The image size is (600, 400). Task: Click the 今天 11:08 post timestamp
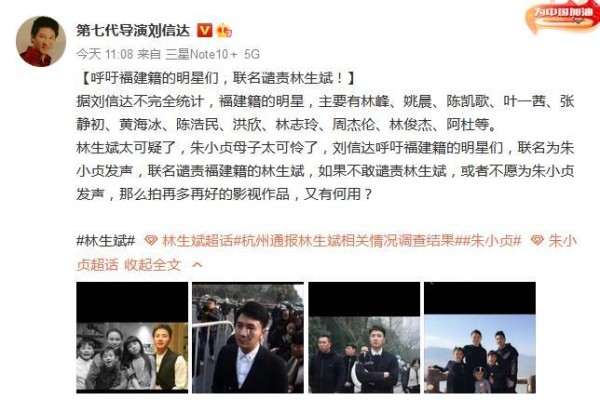coord(104,54)
